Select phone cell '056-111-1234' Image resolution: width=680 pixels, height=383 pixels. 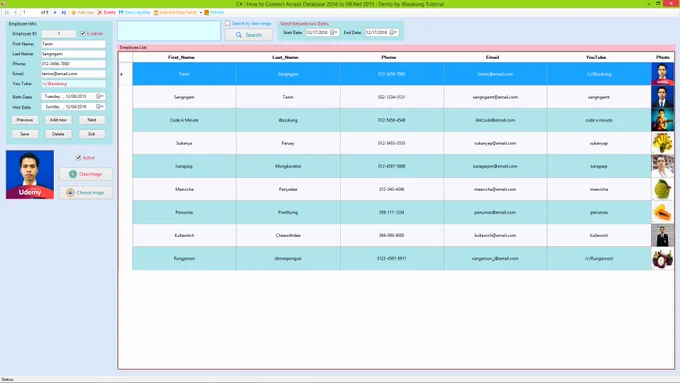coord(392,213)
